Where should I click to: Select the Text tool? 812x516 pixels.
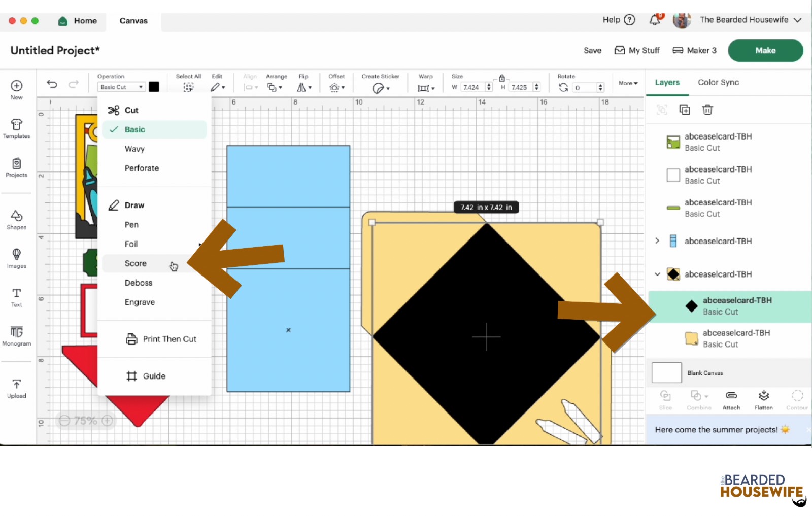pyautogui.click(x=16, y=297)
